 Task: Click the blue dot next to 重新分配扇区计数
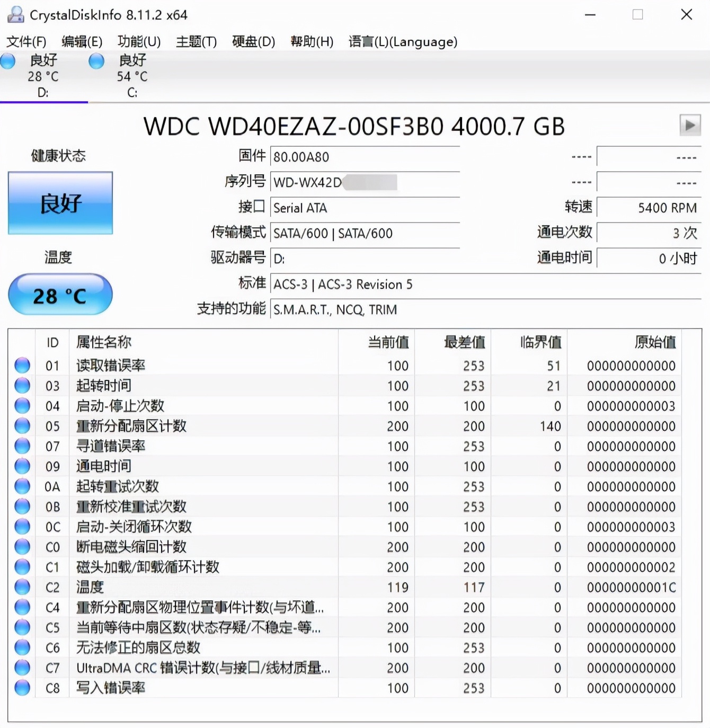tap(22, 425)
